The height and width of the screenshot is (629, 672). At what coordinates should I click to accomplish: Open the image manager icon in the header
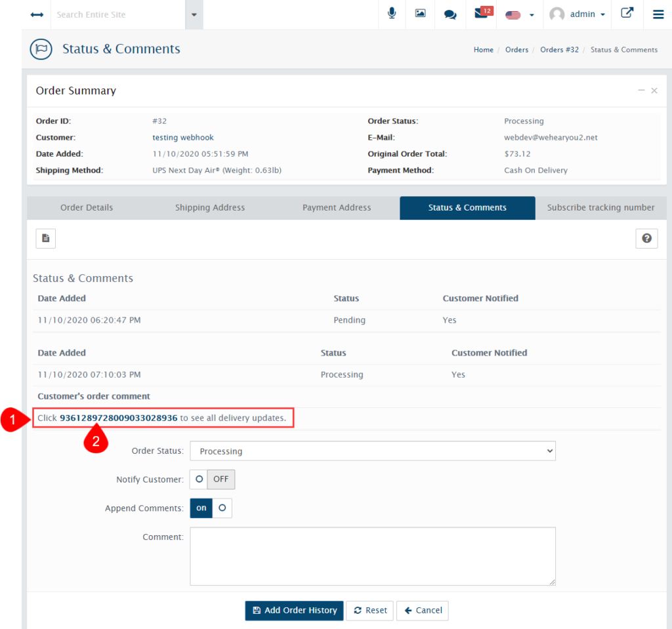420,14
